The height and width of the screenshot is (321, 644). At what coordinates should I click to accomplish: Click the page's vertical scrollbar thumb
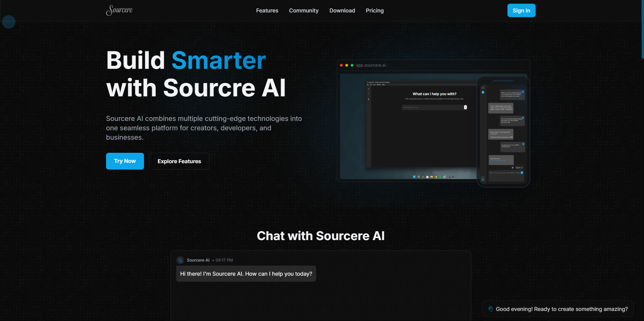(642, 30)
